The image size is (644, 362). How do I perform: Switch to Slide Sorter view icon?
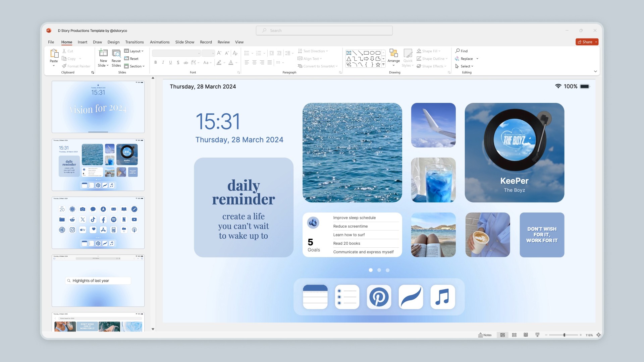point(514,335)
